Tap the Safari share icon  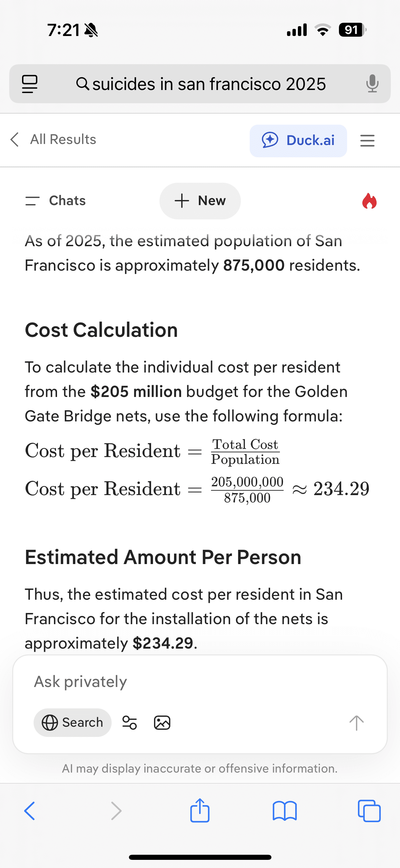(x=200, y=810)
